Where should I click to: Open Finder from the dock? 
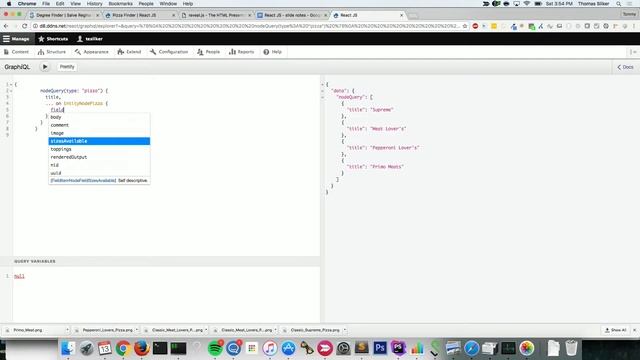[x=68, y=348]
